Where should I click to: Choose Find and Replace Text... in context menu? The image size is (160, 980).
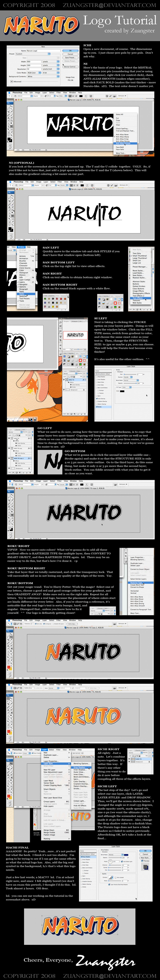click(125, 131)
